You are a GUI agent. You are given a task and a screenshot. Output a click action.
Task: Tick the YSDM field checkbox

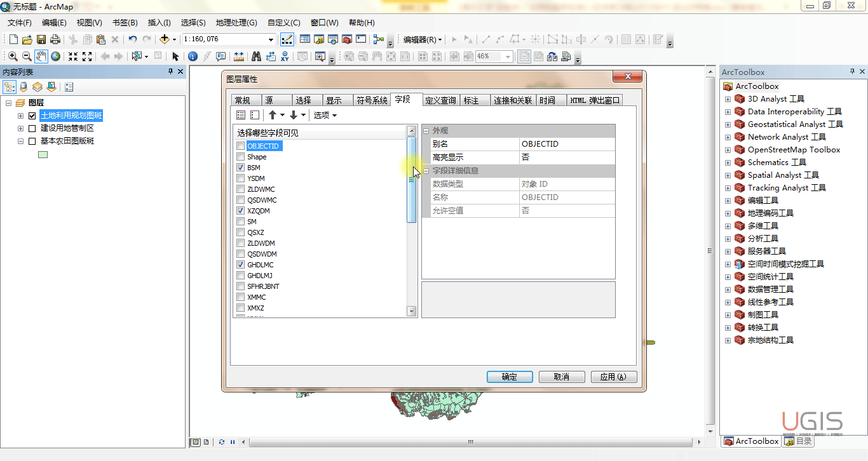[x=240, y=178]
